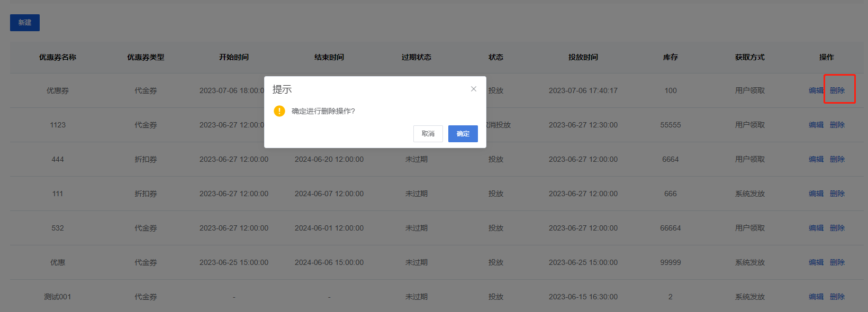Click the stock value 66664
The image size is (868, 312).
coord(671,228)
